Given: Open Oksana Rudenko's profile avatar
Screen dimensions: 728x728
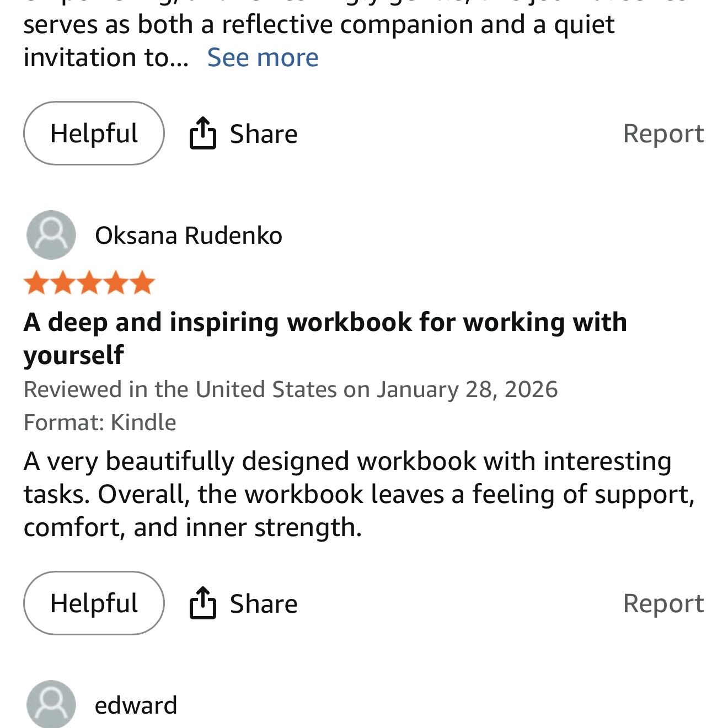Looking at the screenshot, I should pos(51,235).
